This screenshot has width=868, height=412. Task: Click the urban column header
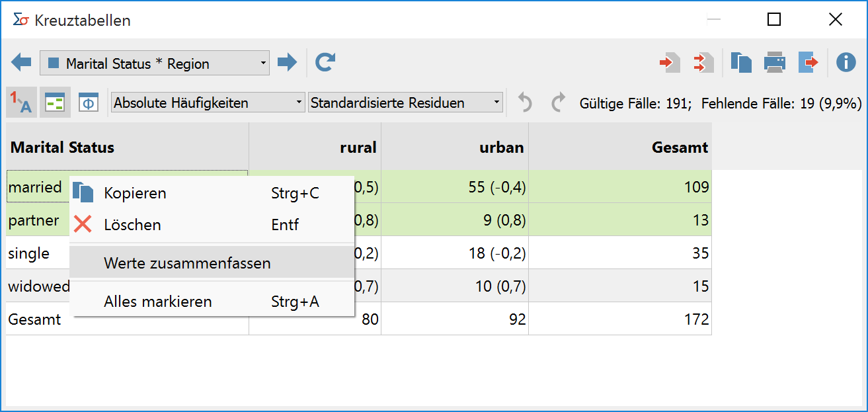(x=455, y=147)
